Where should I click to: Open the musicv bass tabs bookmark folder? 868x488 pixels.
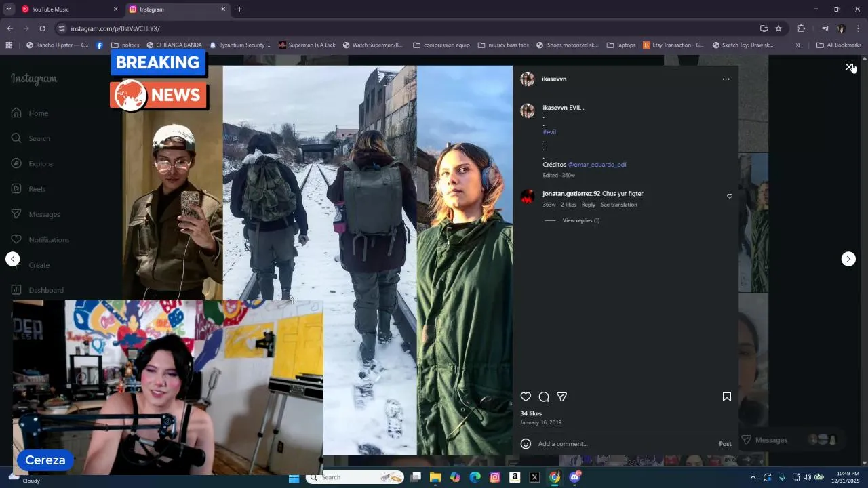(x=503, y=45)
